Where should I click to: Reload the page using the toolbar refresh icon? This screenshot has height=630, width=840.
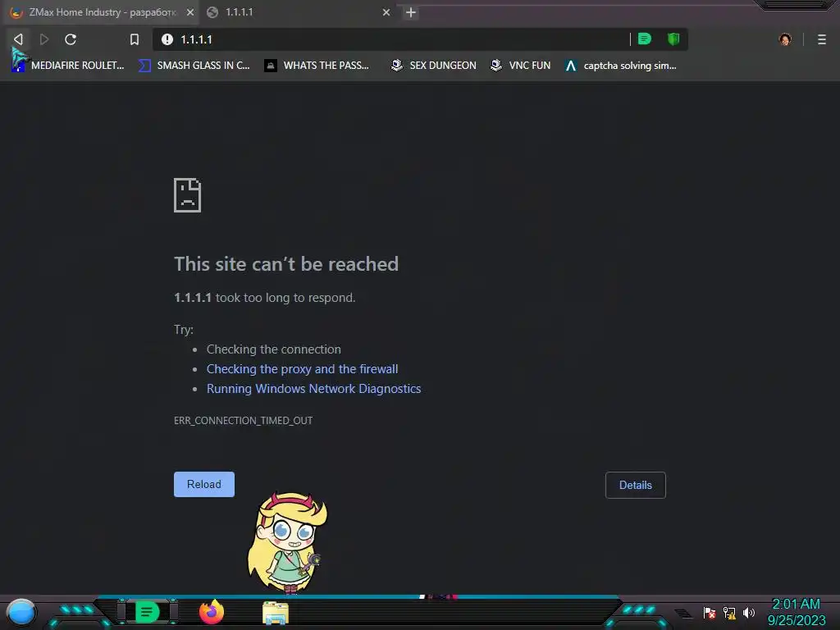pyautogui.click(x=71, y=39)
